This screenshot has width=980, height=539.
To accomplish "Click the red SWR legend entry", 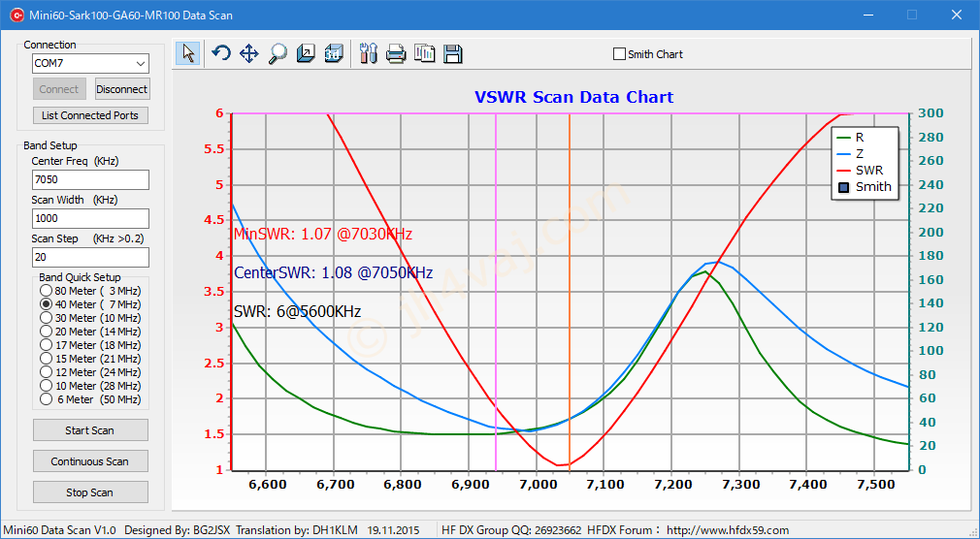I will (860, 170).
